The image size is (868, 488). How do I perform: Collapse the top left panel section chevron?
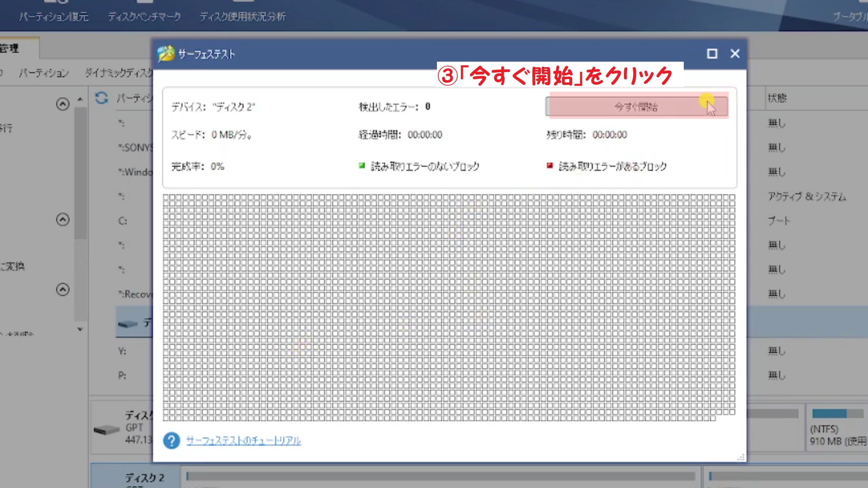tap(63, 104)
